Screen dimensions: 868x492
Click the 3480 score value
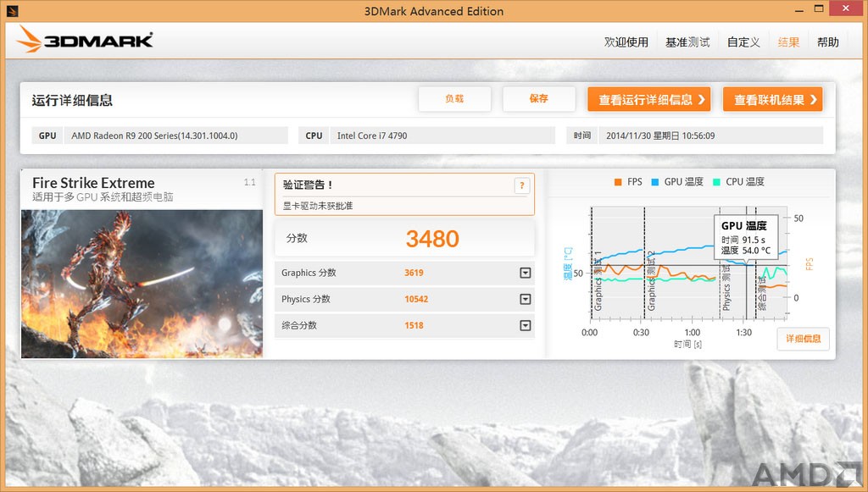432,239
